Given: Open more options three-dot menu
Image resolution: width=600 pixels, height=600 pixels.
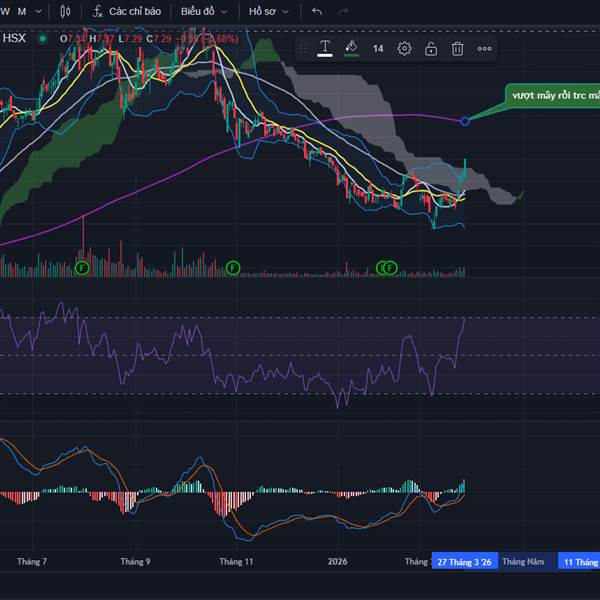Looking at the screenshot, I should pos(484,49).
